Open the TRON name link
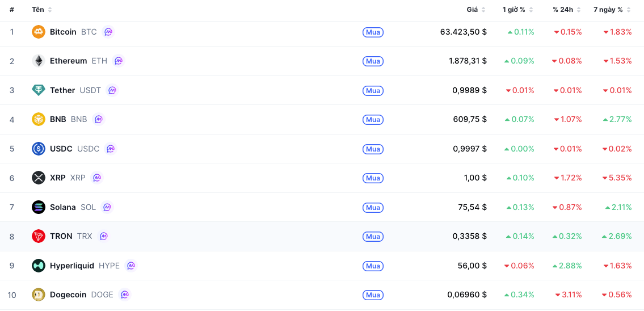Screen dimensions: 644x311 pos(61,236)
